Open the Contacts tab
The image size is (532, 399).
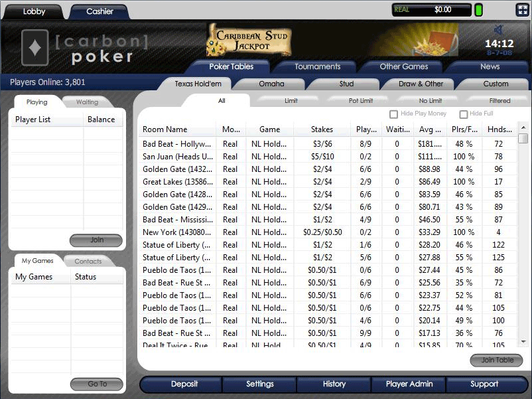click(x=88, y=261)
